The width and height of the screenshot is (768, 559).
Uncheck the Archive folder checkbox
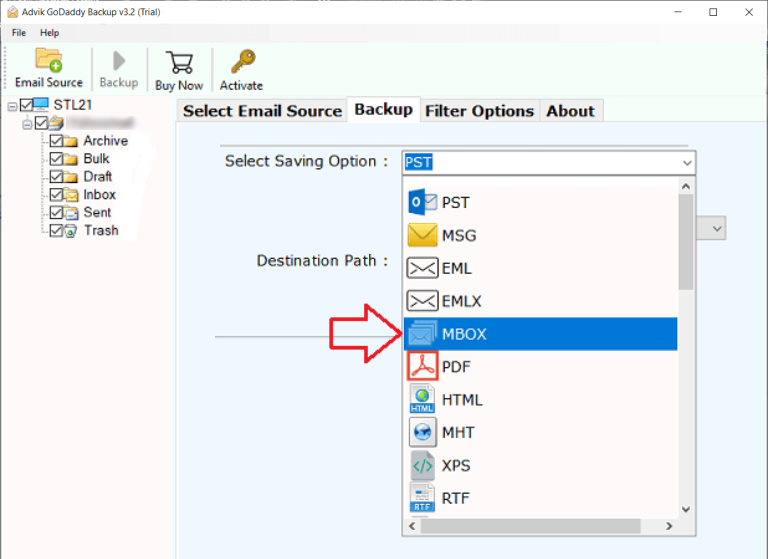(56, 141)
